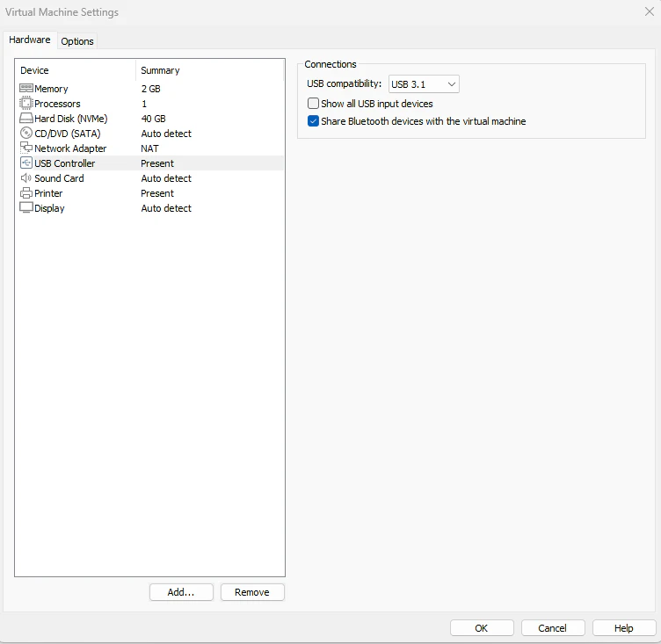Click the Display monitor icon

pos(26,207)
